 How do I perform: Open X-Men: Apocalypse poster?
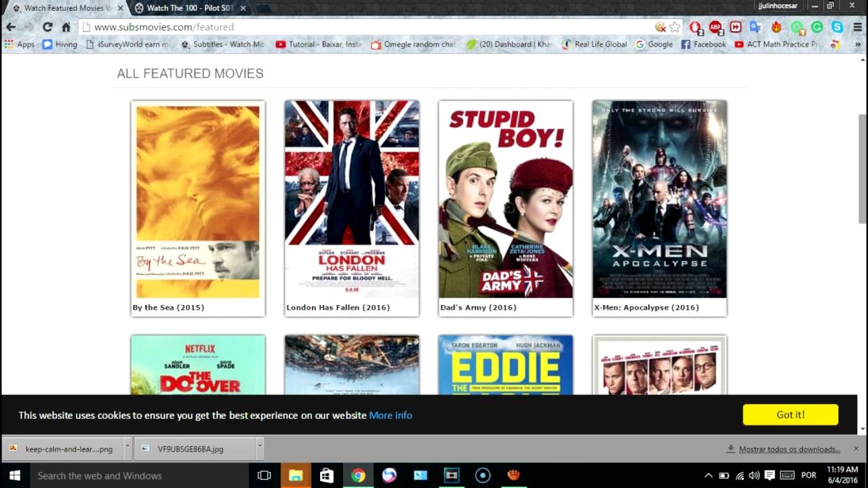(660, 199)
